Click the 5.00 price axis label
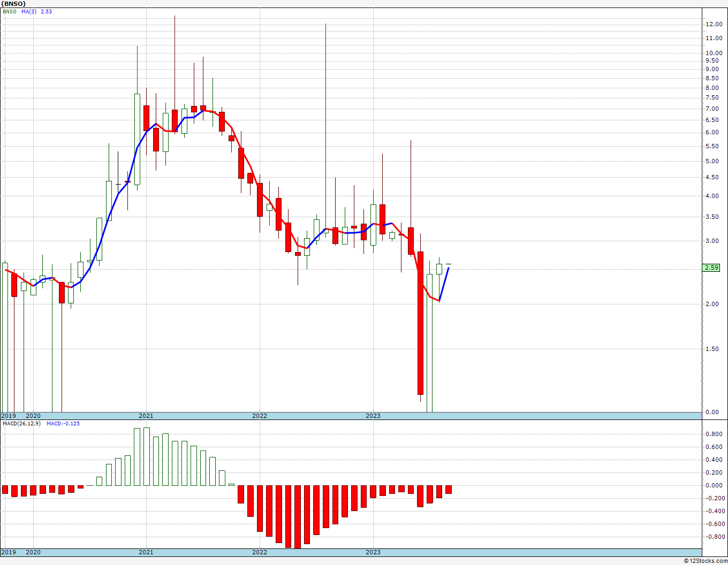The width and height of the screenshot is (728, 565). [712, 162]
